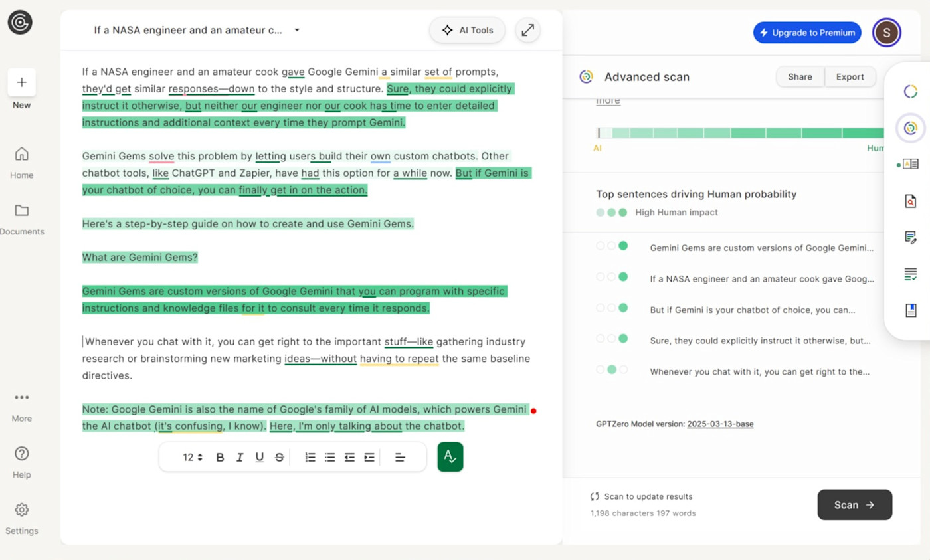Click the underlined word 'solve' in the editor

161,157
